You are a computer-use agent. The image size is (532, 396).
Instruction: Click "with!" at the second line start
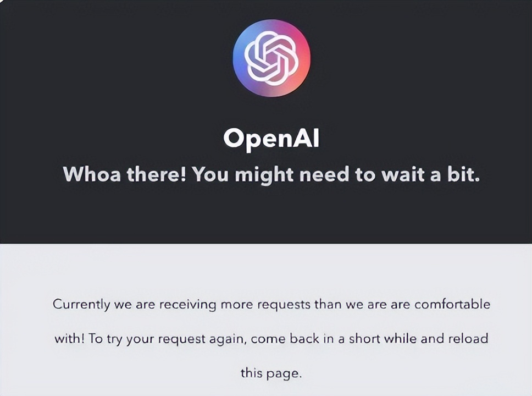(69, 339)
